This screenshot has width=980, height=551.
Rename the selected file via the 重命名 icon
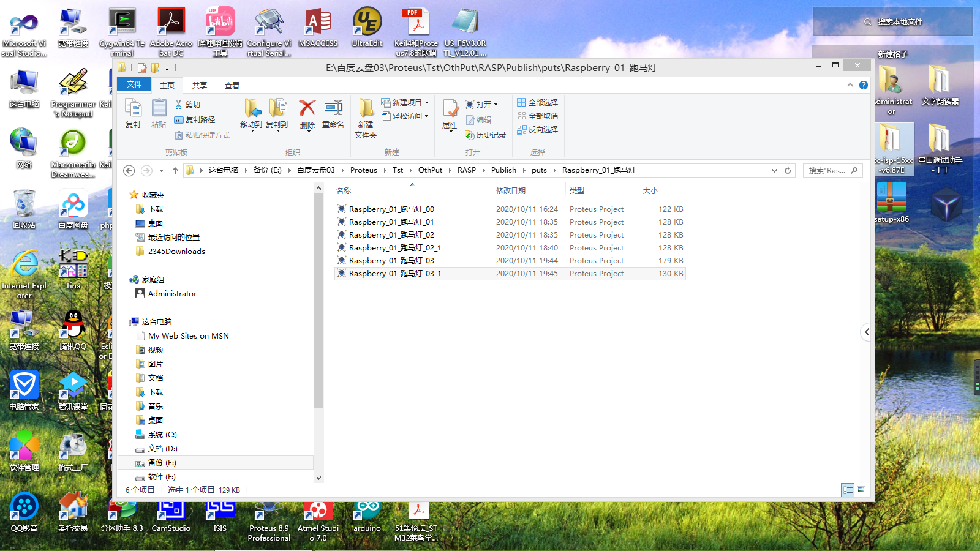pyautogui.click(x=333, y=113)
